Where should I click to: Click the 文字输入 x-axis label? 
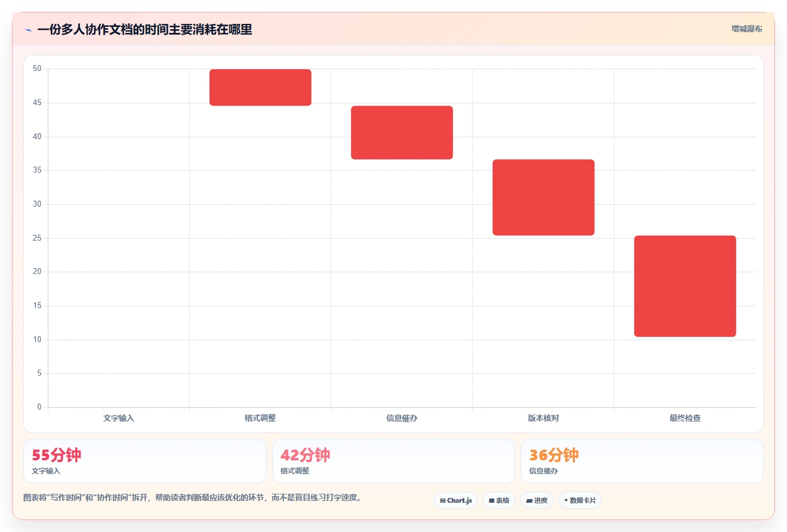coord(119,418)
